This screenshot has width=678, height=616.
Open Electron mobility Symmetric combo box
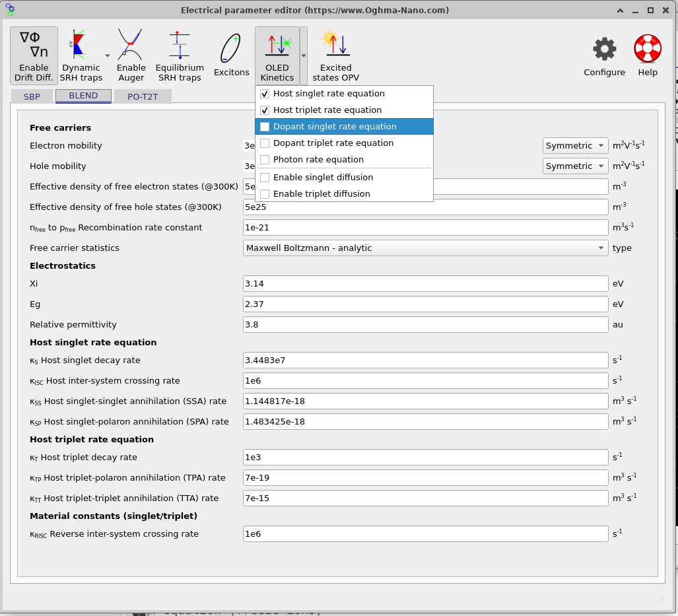[575, 146]
